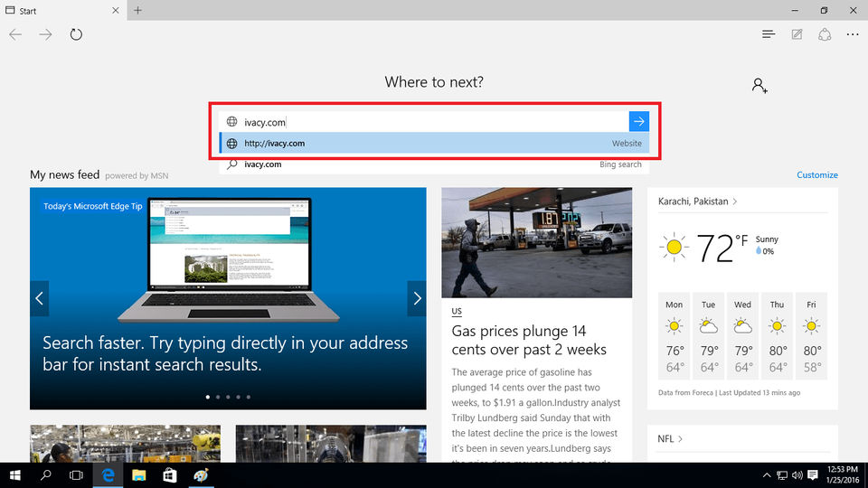Expand the NFL section
The width and height of the screenshot is (868, 488).
pyautogui.click(x=670, y=439)
